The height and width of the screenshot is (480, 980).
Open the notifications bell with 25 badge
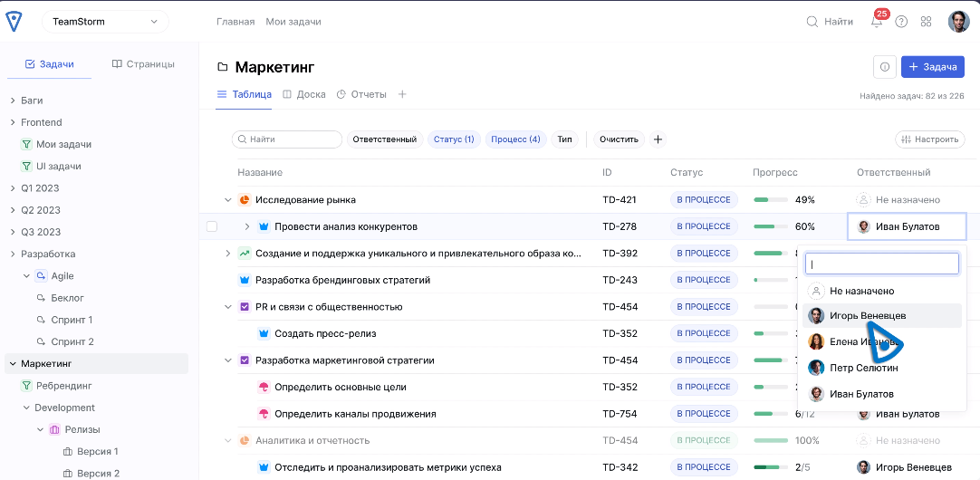click(876, 22)
